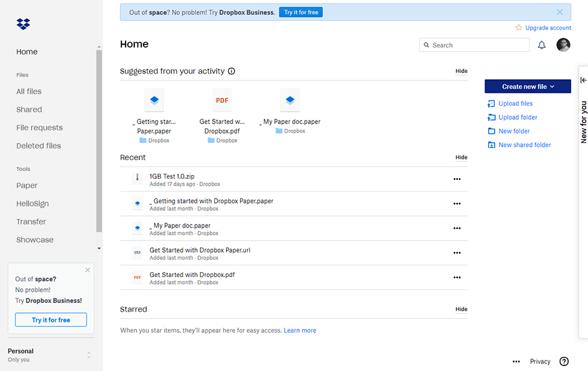
Task: Open the Get Started with Dropbox.pdf suggested thumbnail
Action: point(222,100)
